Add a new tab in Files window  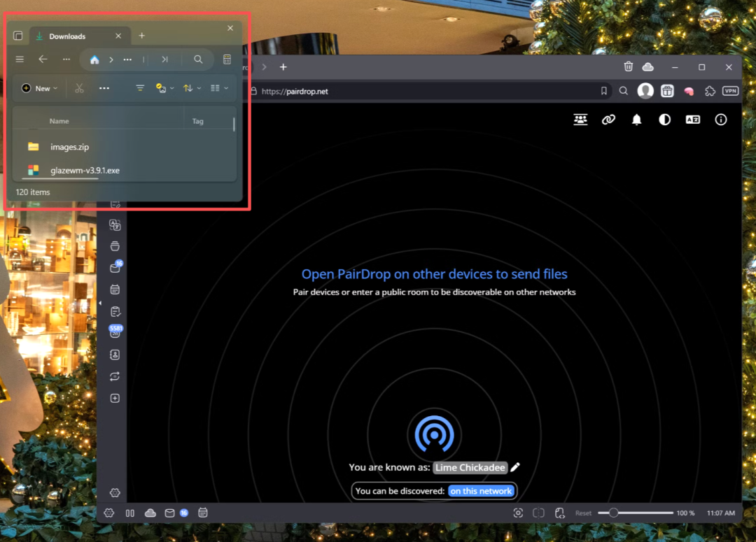click(x=141, y=36)
